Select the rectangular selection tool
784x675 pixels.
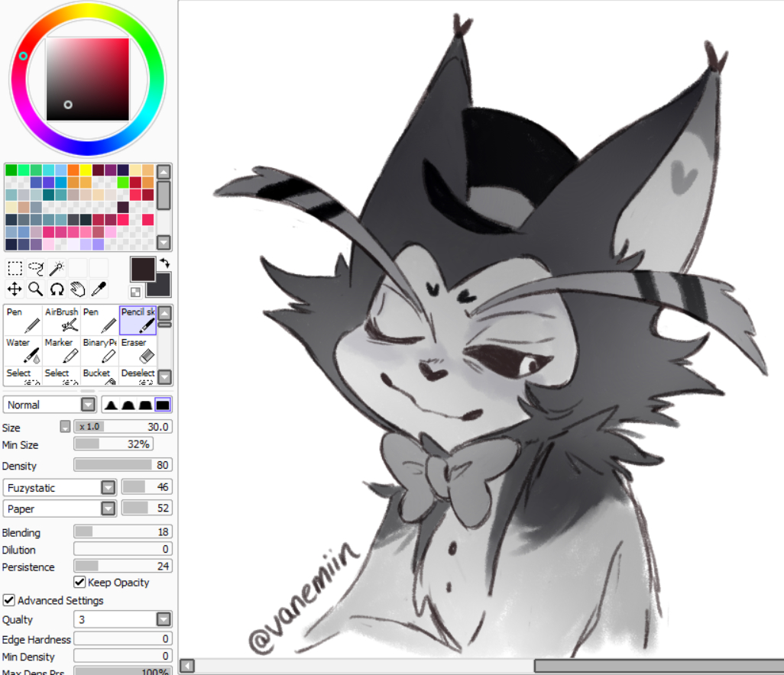click(15, 268)
